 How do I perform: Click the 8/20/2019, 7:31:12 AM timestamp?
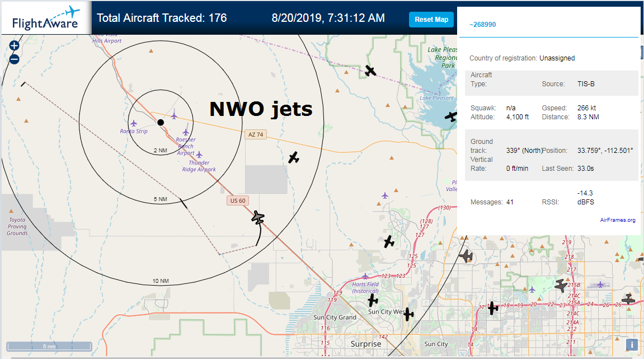[x=328, y=18]
